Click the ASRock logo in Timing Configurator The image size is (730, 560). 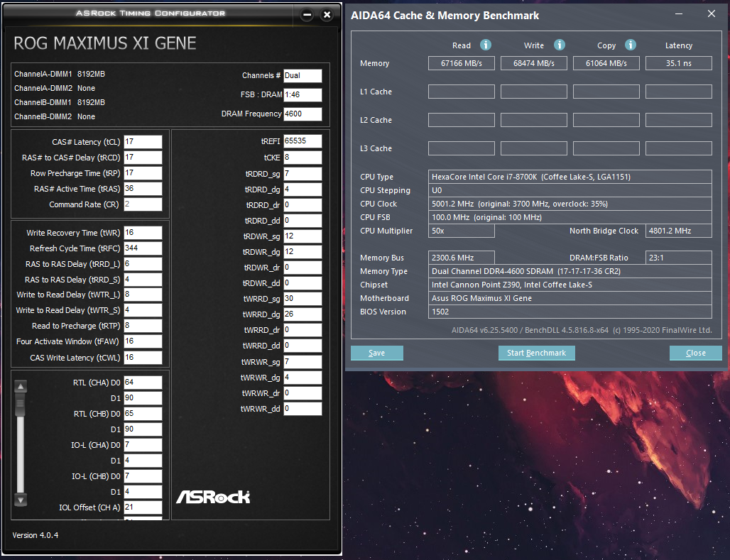point(213,497)
